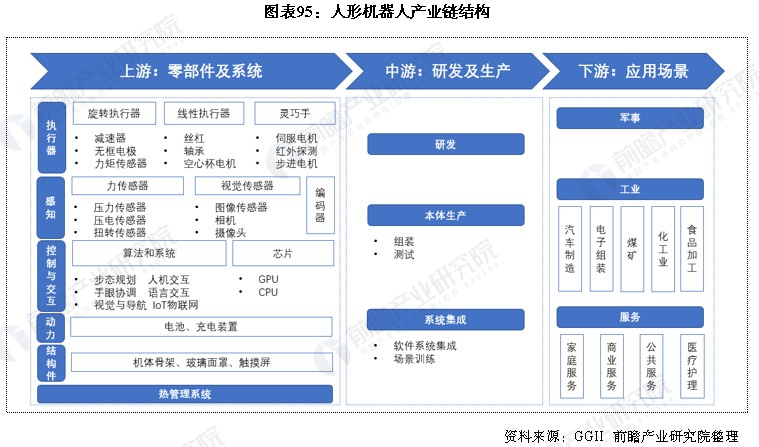Click the 相机 list item

click(225, 220)
